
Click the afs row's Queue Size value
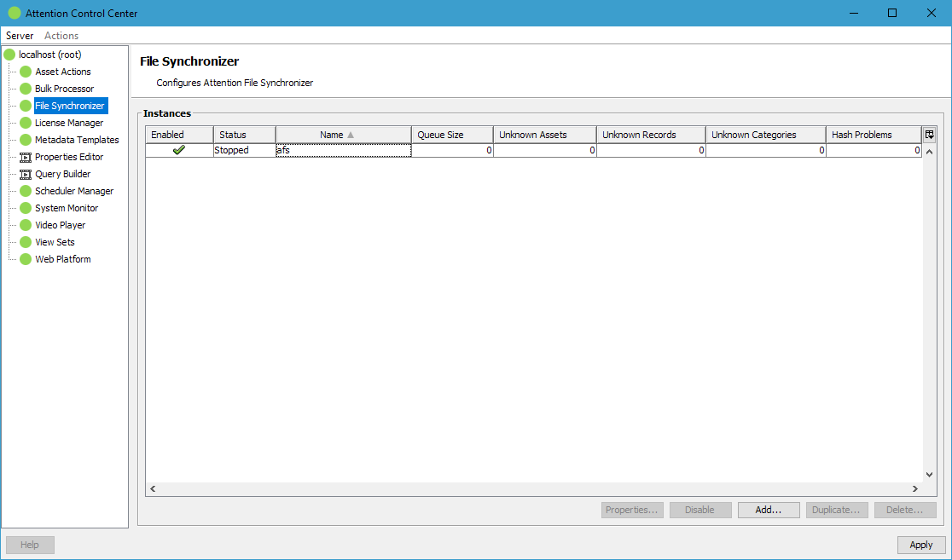tap(452, 150)
